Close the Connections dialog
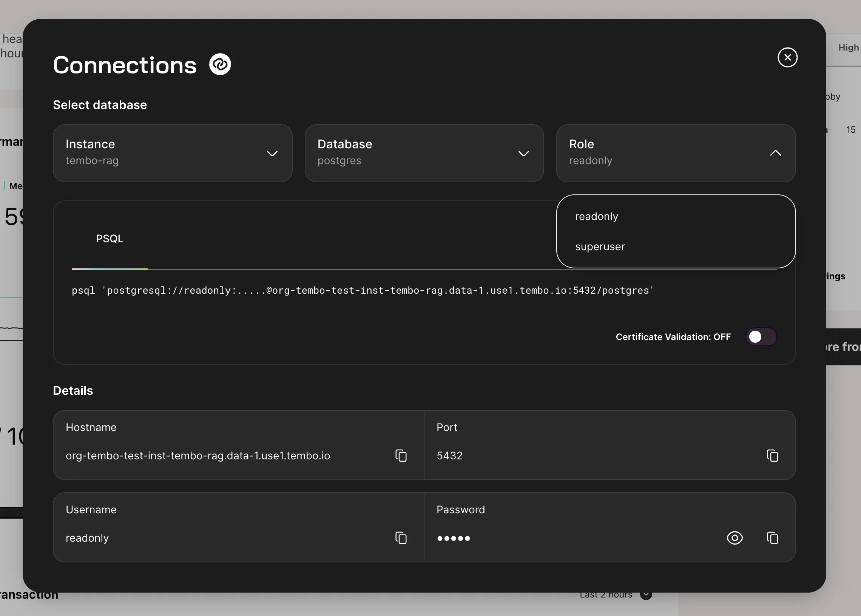The image size is (861, 616). click(787, 57)
